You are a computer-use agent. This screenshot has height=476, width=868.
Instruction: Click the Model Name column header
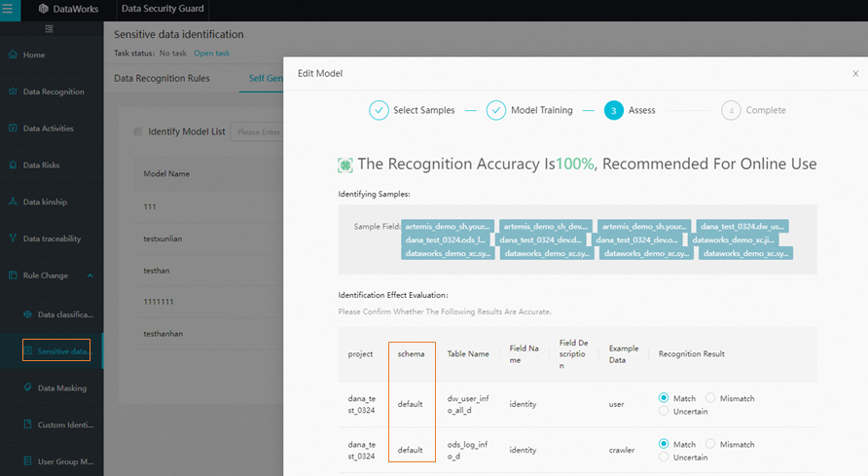(x=166, y=174)
